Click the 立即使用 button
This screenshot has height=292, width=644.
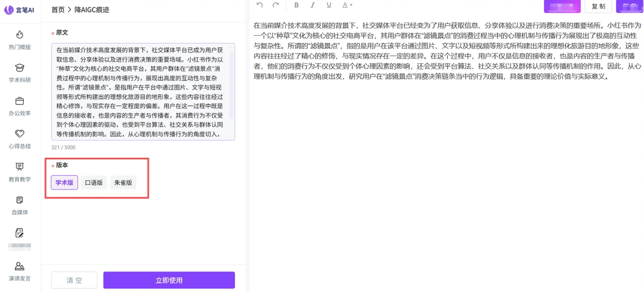point(169,280)
